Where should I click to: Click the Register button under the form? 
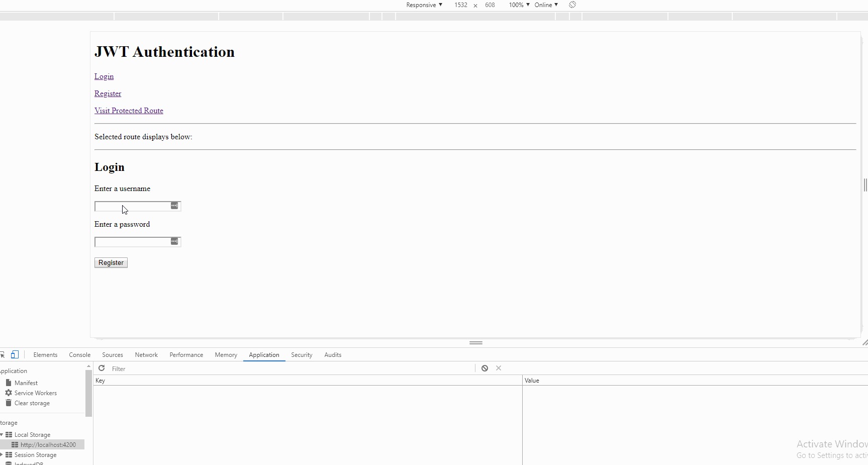click(111, 262)
